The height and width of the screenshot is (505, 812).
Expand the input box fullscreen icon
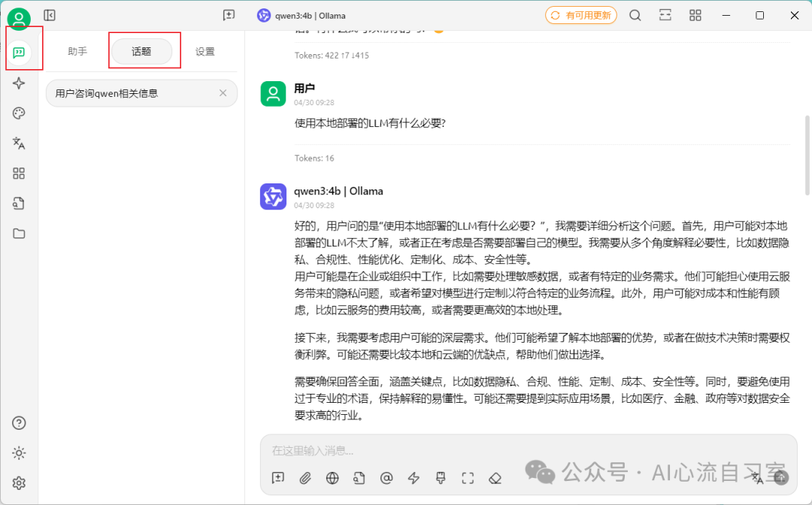pyautogui.click(x=468, y=478)
